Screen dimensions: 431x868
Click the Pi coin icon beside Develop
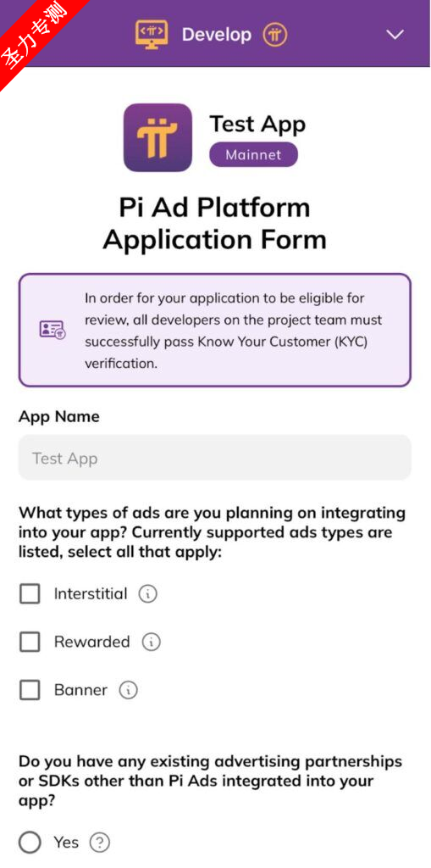(x=275, y=36)
